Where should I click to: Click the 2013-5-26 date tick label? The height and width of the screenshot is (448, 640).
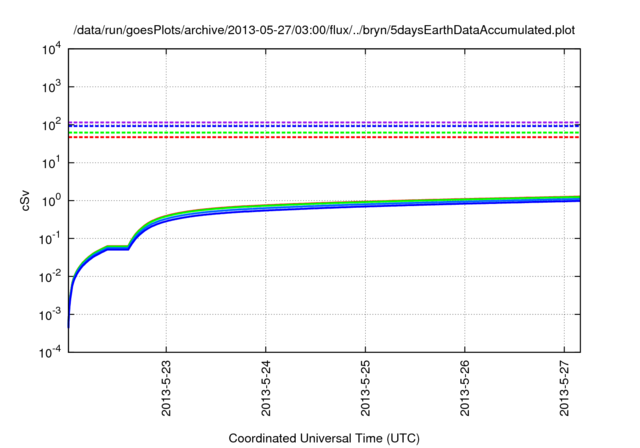click(465, 388)
